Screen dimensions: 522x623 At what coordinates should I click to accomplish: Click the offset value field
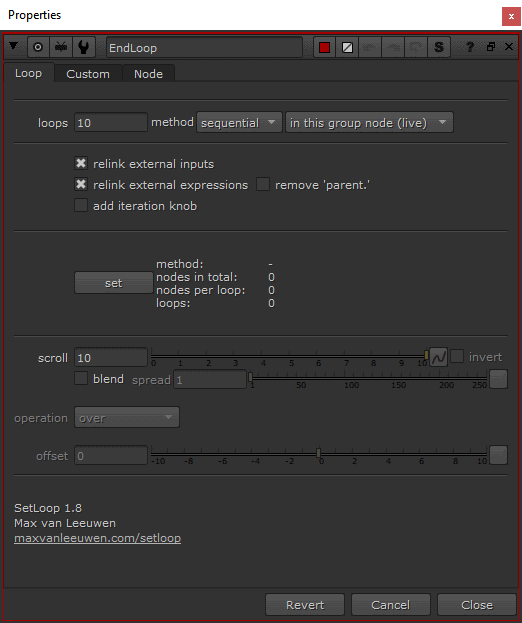[x=111, y=456]
